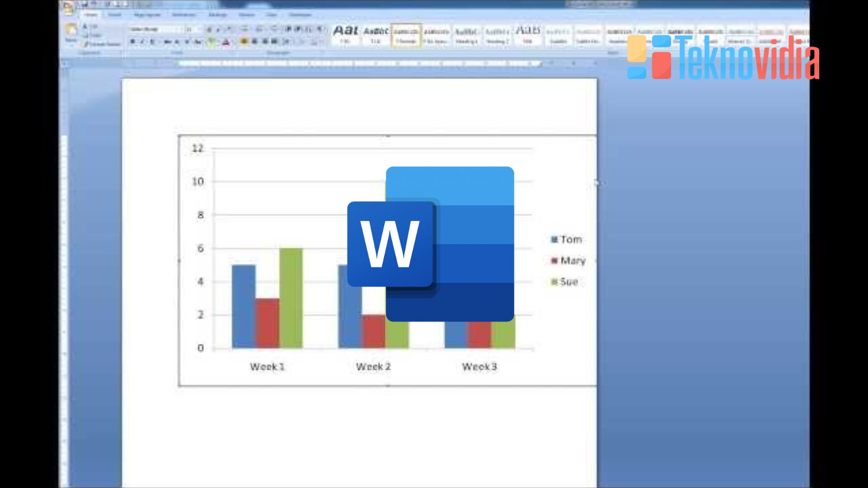Select the Tom legend entry
This screenshot has width=868, height=488.
click(x=566, y=239)
